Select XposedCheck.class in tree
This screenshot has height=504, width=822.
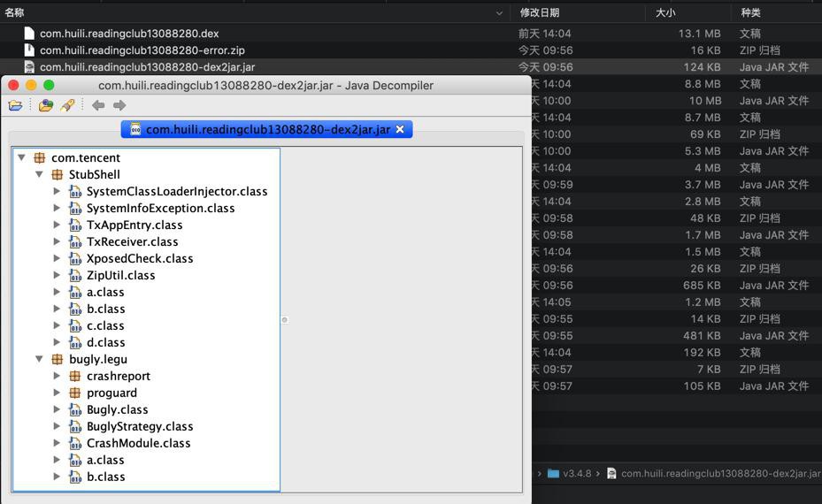point(140,259)
